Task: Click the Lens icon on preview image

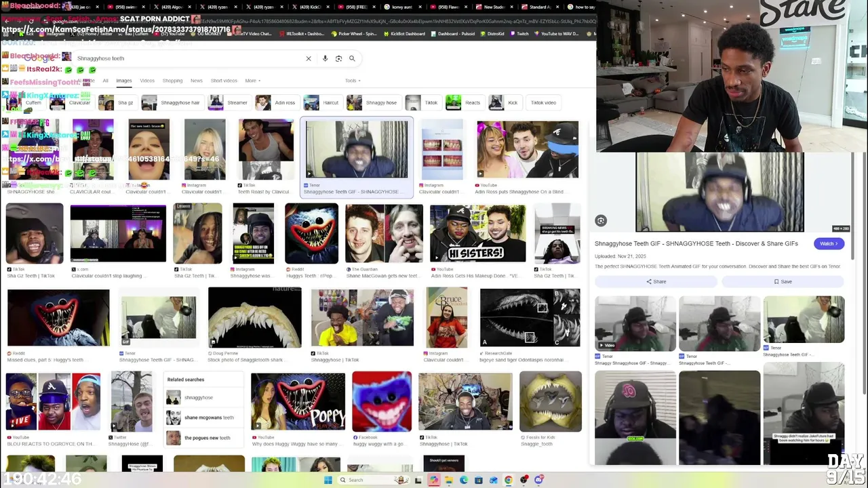Action: click(601, 220)
